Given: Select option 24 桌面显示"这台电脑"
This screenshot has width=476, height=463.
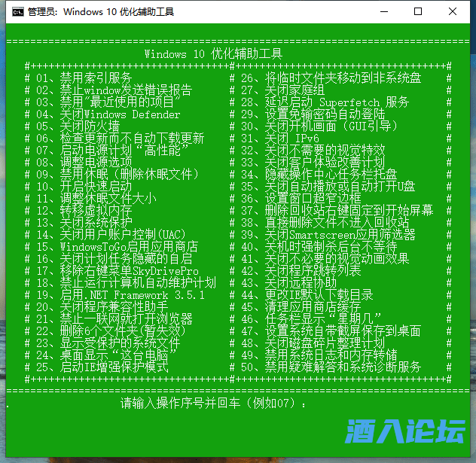Looking at the screenshot, I should [108, 355].
